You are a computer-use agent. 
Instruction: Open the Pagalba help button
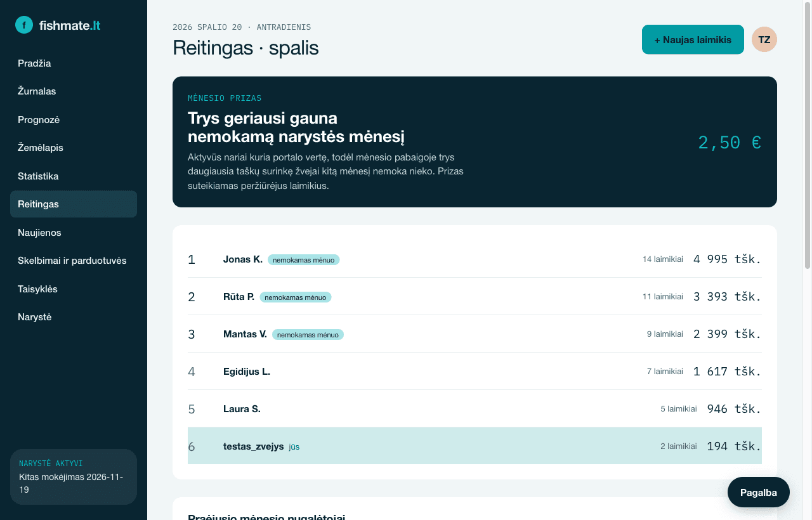point(759,492)
